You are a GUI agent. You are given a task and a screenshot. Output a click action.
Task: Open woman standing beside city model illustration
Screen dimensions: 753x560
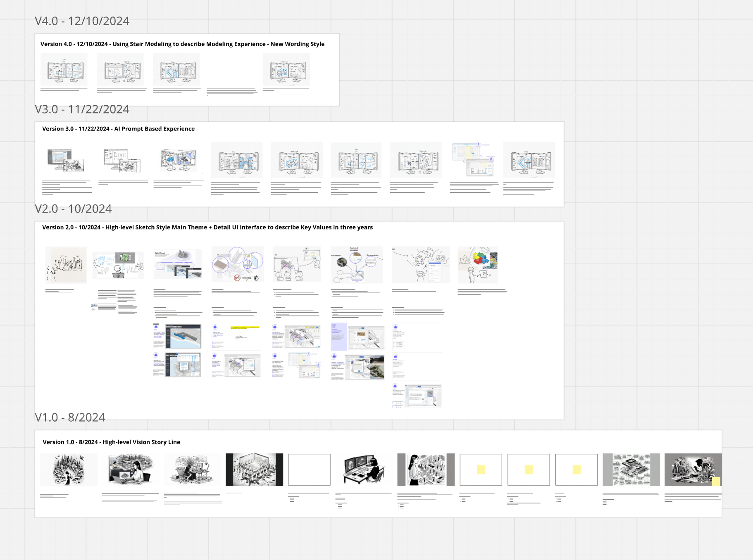(x=426, y=470)
